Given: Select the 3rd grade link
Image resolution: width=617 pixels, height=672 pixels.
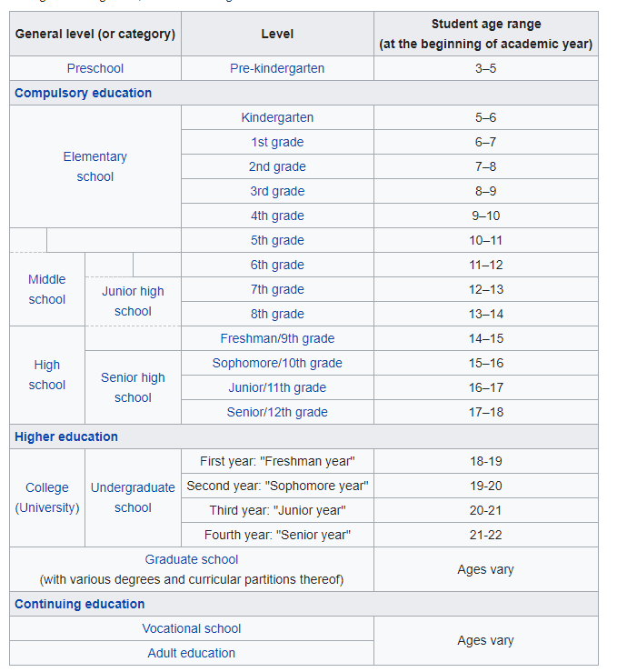Looking at the screenshot, I should [x=277, y=191].
